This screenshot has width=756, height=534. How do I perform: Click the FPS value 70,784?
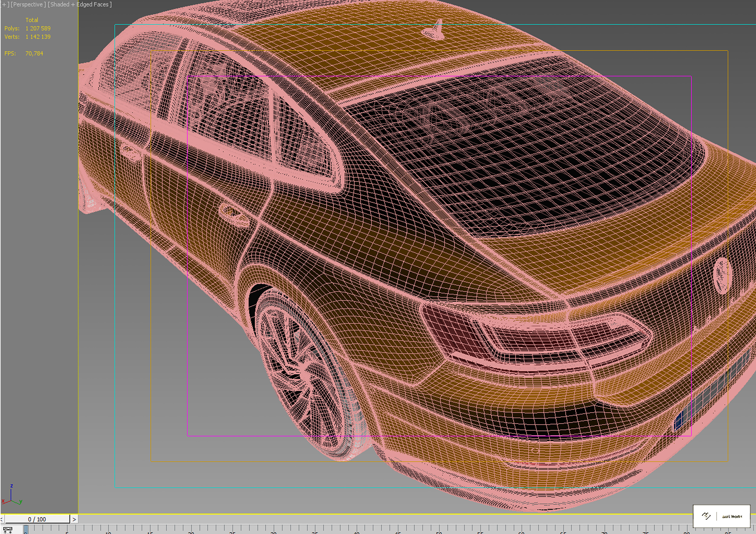34,53
